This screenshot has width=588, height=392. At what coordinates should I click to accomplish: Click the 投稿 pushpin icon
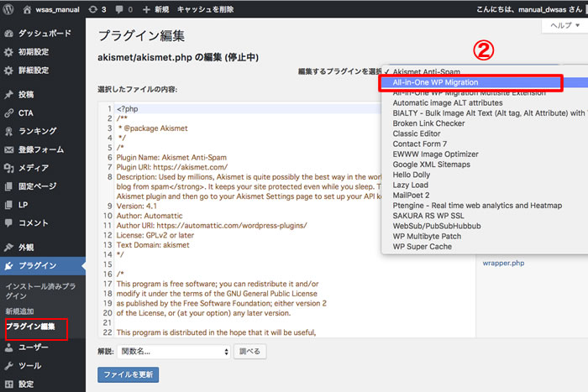coord(8,95)
